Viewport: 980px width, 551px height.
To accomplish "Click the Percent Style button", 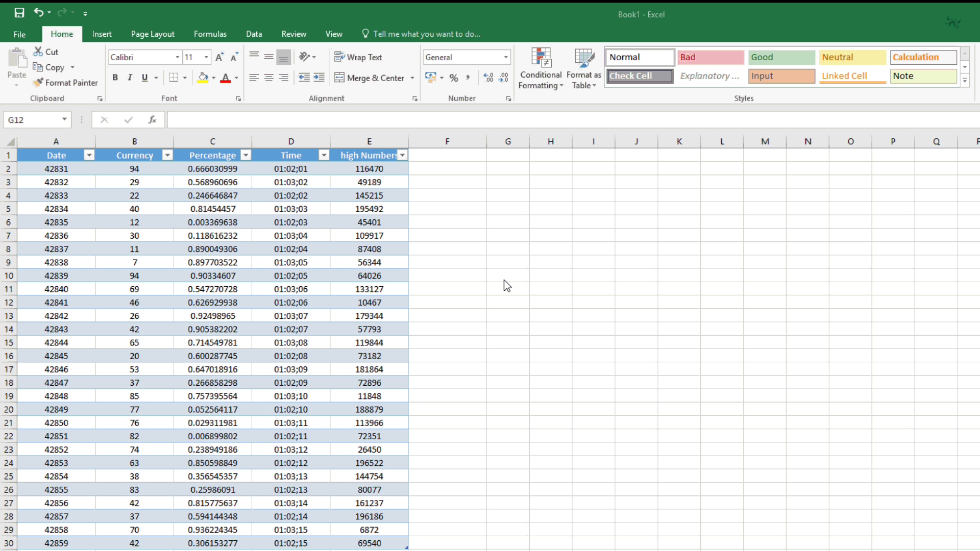I will (x=454, y=78).
